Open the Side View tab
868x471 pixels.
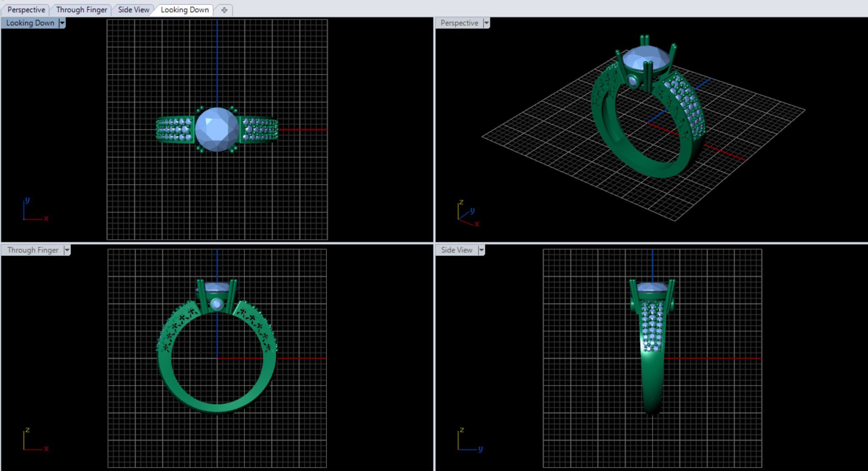134,10
